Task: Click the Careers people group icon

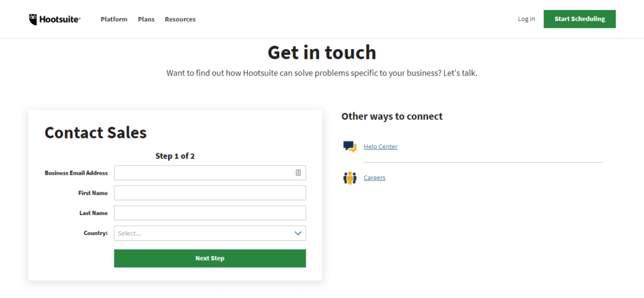Action: click(350, 178)
